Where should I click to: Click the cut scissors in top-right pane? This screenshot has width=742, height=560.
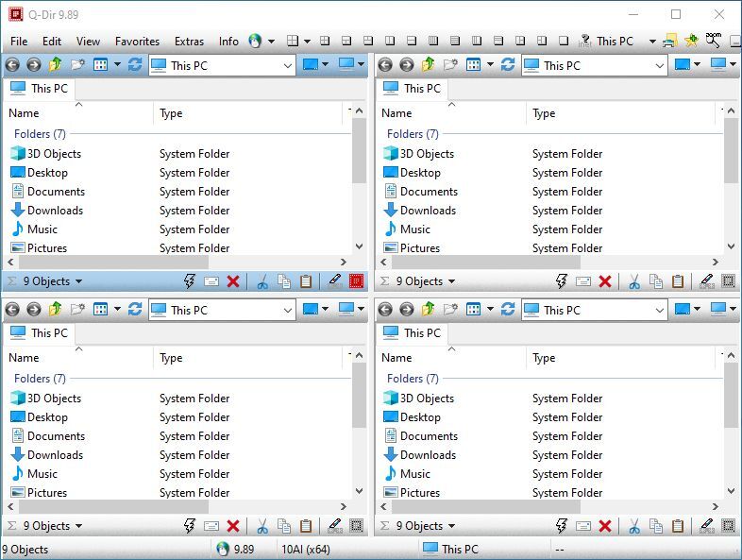point(634,281)
